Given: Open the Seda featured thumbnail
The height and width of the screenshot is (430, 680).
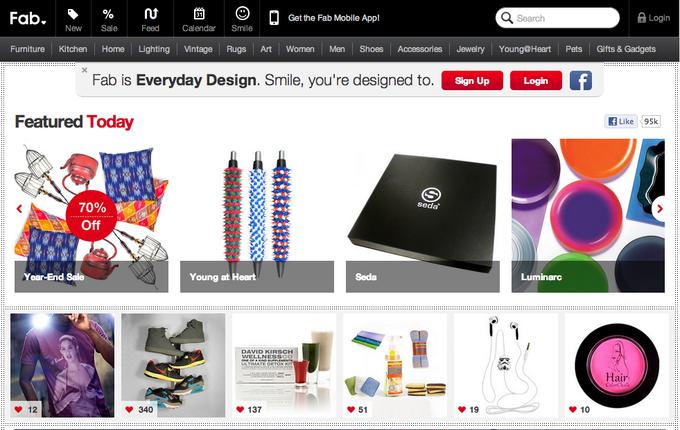Looking at the screenshot, I should (422, 215).
